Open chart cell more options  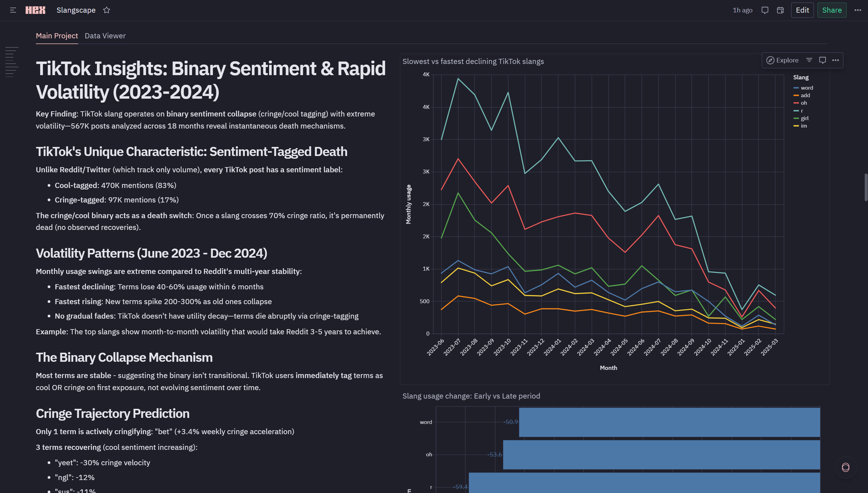835,60
